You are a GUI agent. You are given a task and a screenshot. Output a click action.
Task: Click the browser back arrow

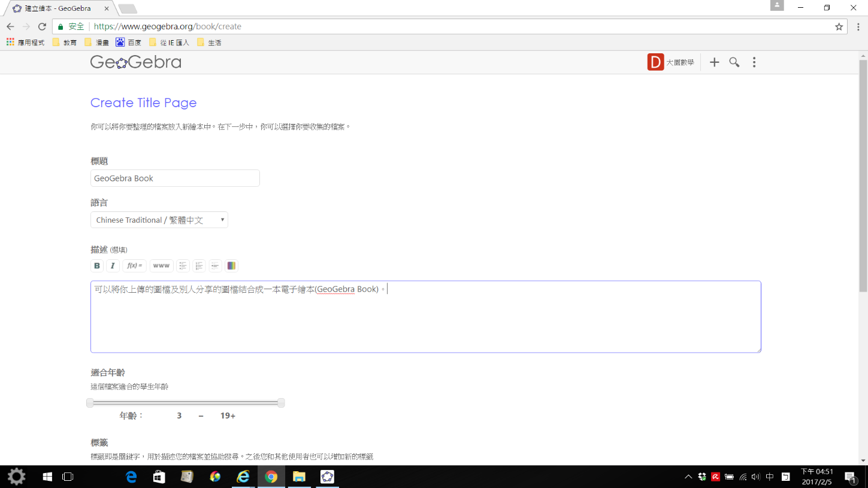point(10,26)
